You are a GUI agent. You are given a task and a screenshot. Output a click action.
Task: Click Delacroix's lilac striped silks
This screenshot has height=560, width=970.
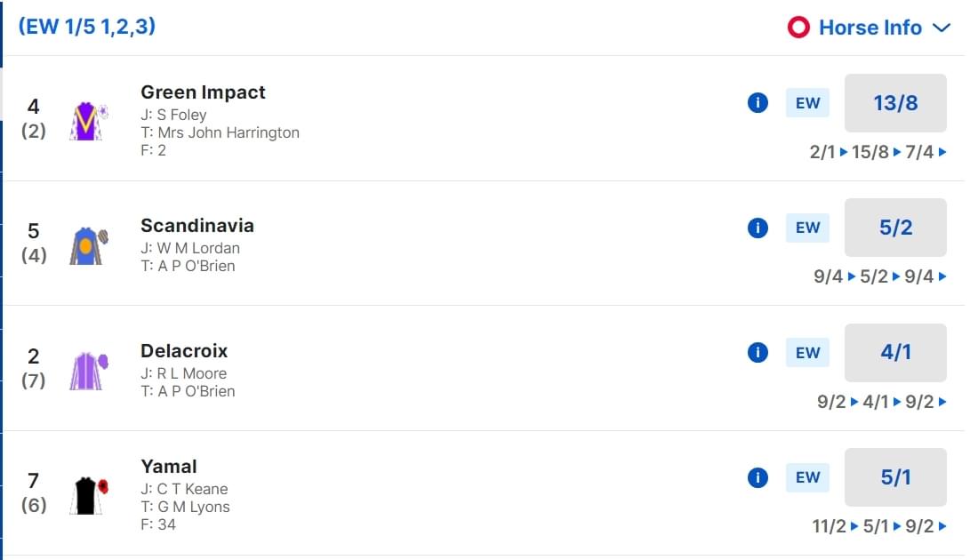pos(87,371)
